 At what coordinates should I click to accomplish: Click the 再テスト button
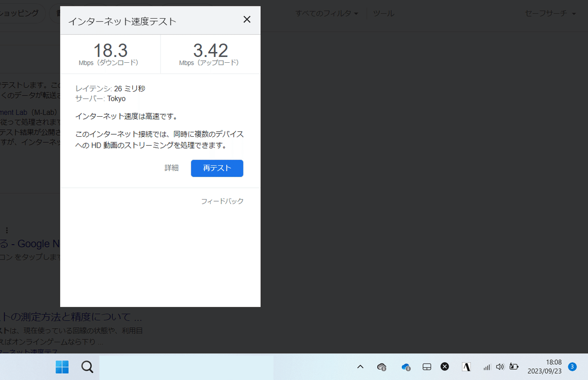(x=217, y=168)
